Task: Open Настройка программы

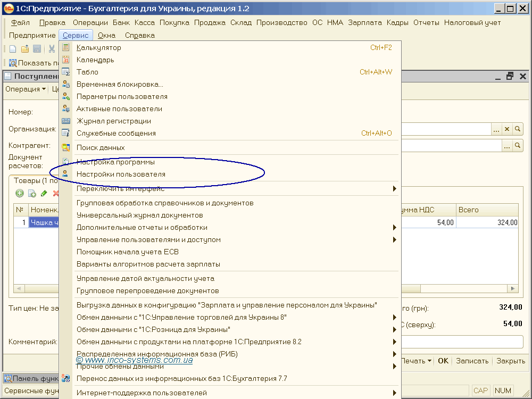Action: (x=230, y=162)
